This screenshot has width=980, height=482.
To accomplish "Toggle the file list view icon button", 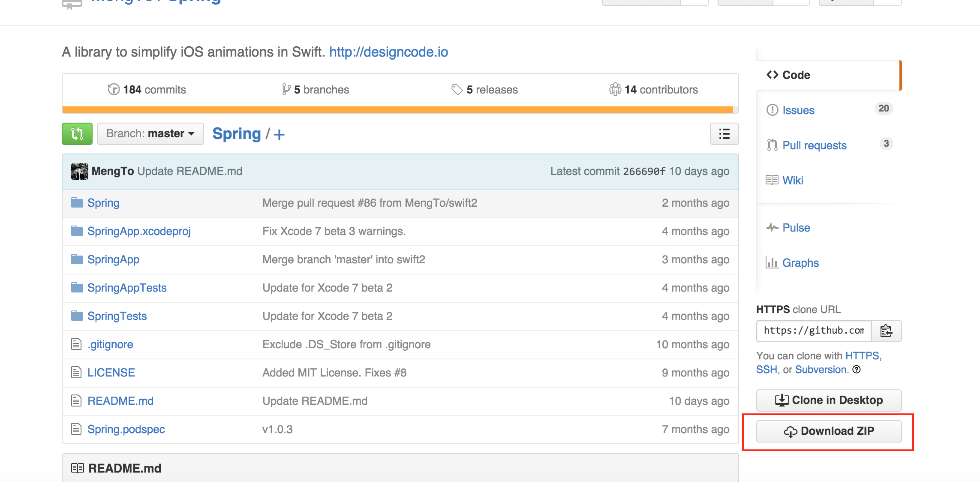I will (724, 134).
